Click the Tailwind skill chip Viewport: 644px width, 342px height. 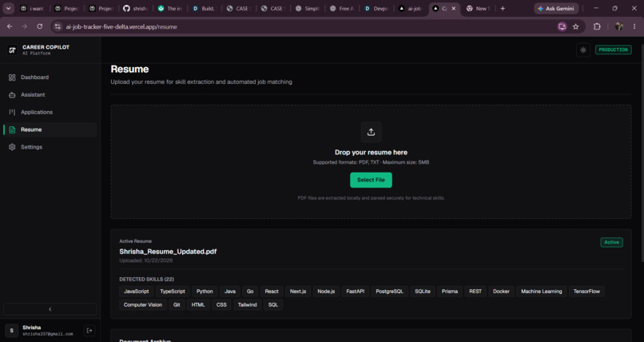247,305
